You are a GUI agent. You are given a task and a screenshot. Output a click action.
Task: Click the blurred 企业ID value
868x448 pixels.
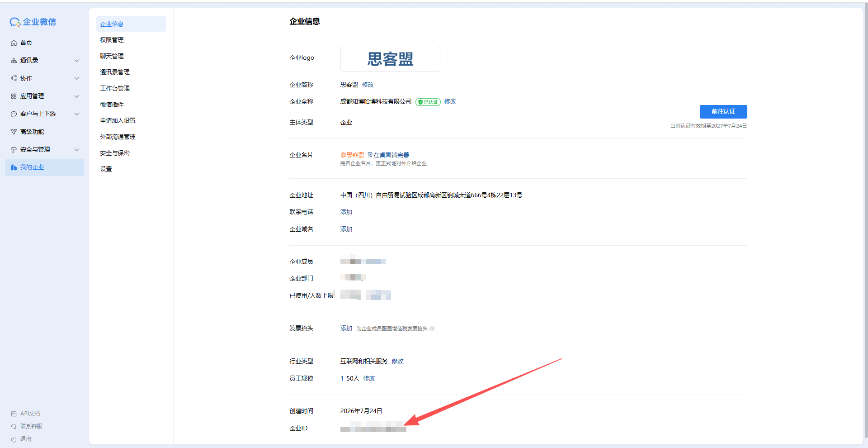373,427
